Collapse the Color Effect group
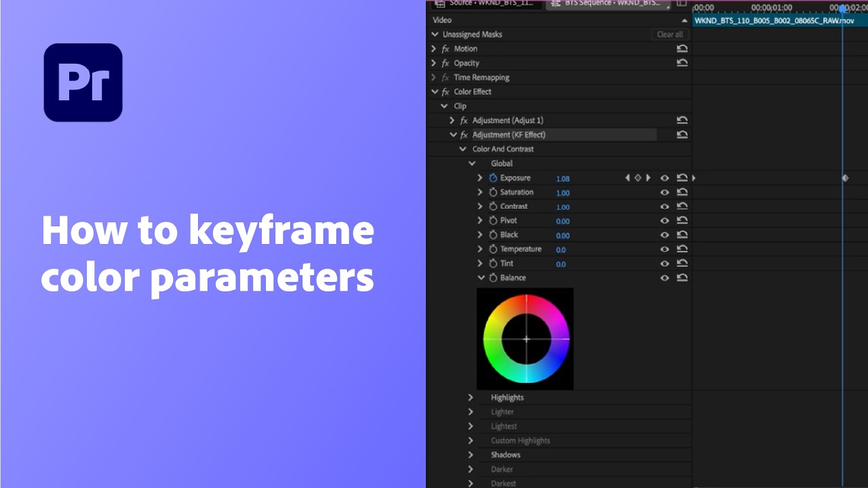 [x=435, y=92]
